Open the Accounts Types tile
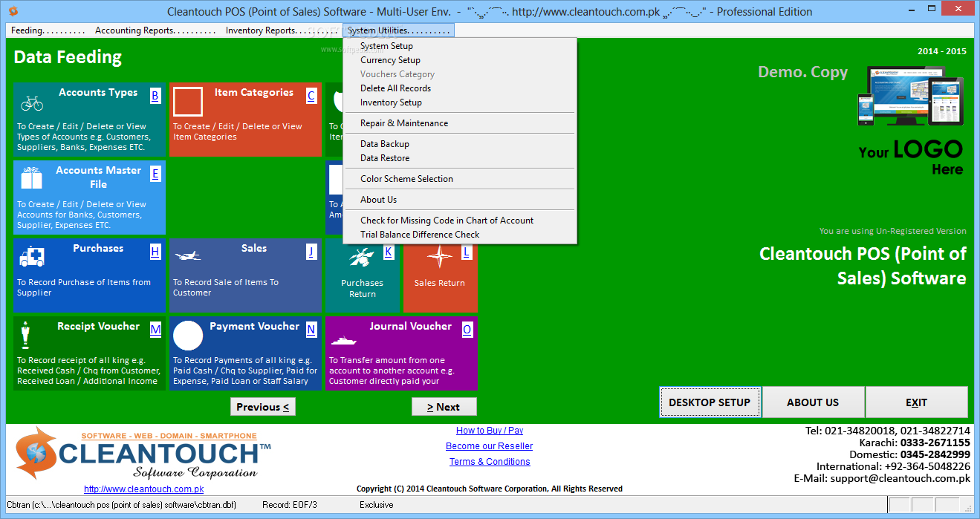Image resolution: width=980 pixels, height=519 pixels. [x=89, y=120]
